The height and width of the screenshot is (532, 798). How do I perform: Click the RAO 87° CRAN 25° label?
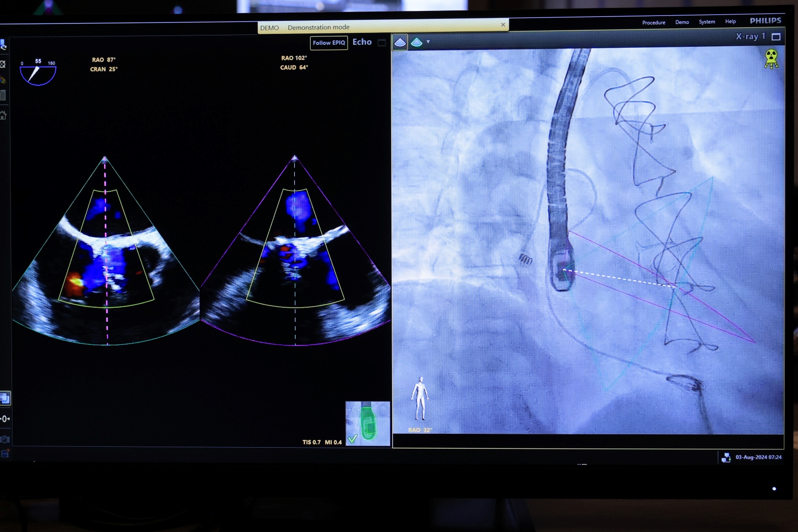tap(104, 64)
